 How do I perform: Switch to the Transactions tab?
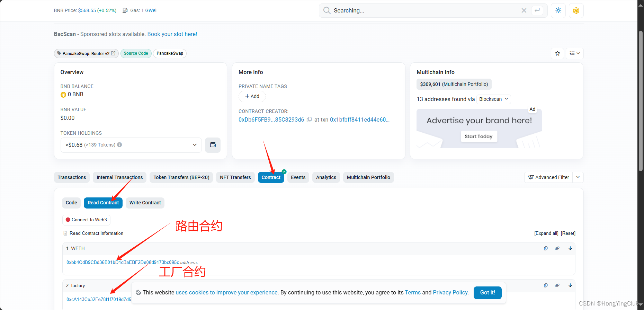click(x=72, y=177)
